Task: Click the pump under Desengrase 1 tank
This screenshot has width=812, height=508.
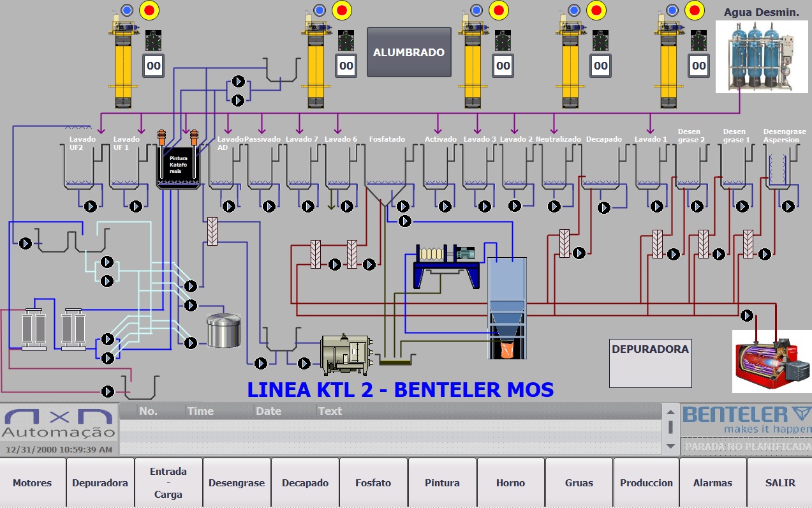Action: coord(742,206)
